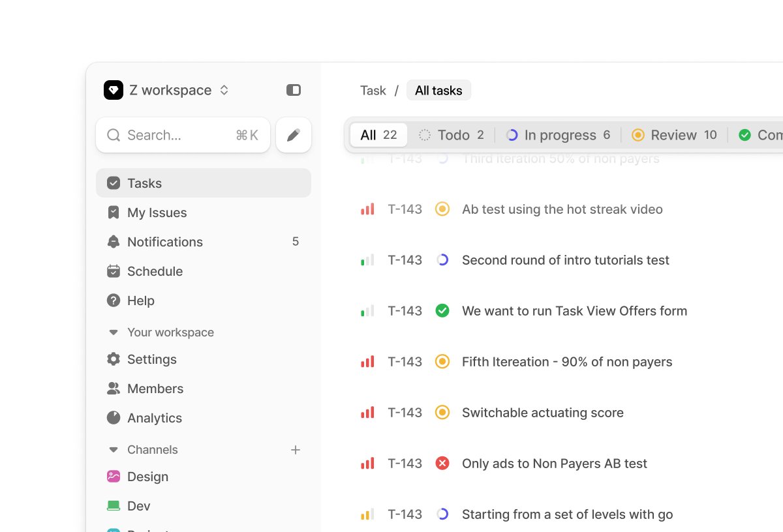Click the T-143 ID of Only ads task
This screenshot has width=783, height=532.
(x=405, y=464)
